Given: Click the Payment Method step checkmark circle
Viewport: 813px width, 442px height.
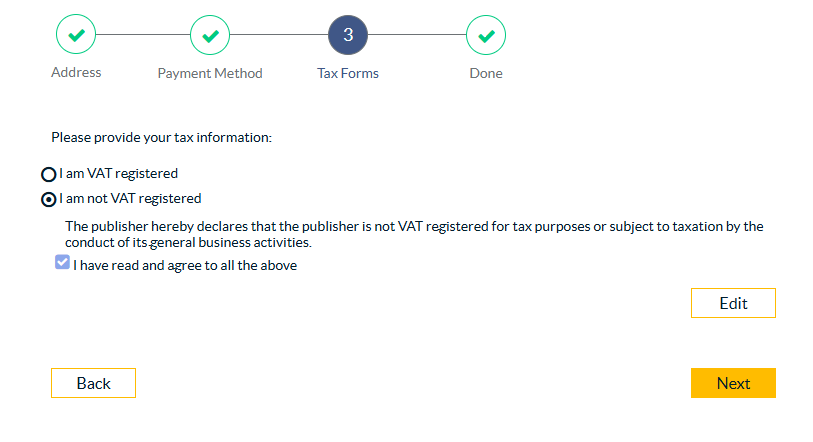Looking at the screenshot, I should click(210, 36).
